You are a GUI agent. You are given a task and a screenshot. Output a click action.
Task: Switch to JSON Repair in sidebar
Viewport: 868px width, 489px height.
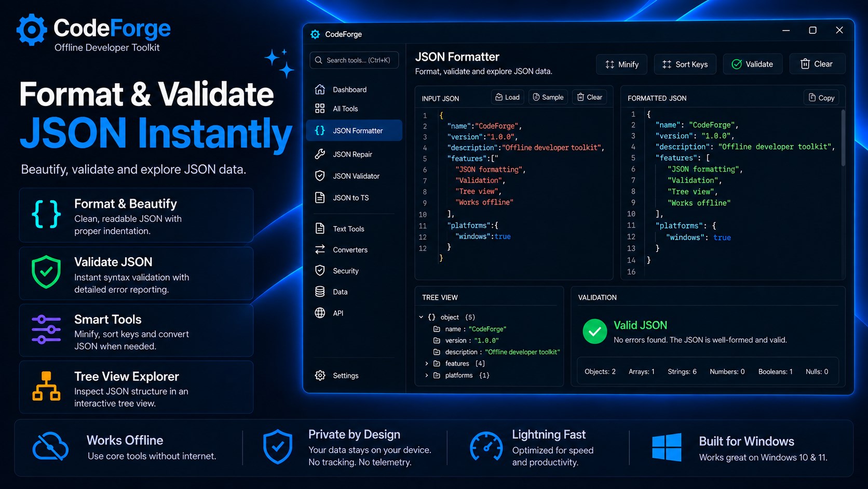354,154
